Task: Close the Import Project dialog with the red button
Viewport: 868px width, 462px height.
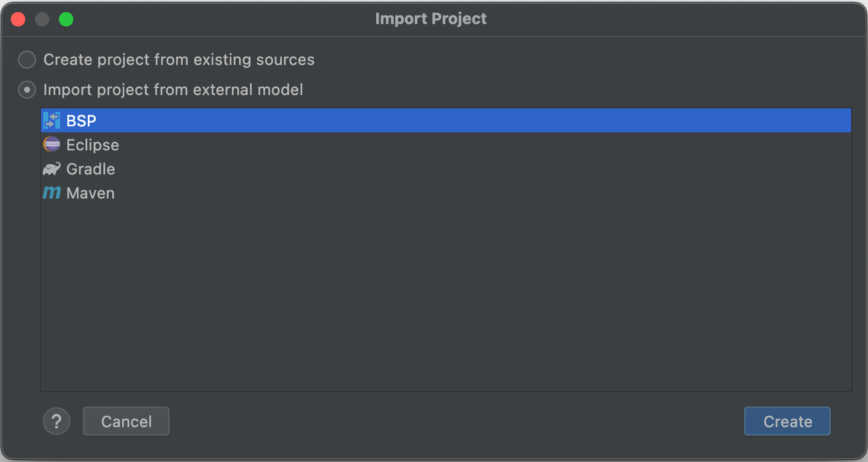Action: [x=18, y=19]
